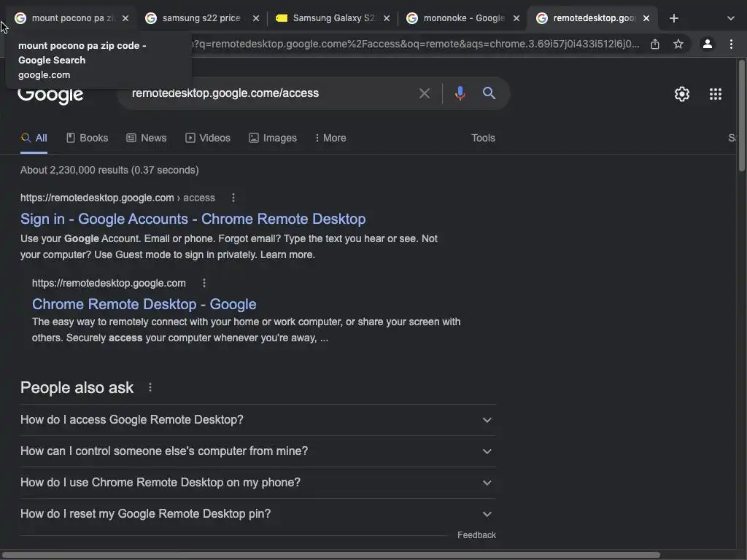Image resolution: width=747 pixels, height=560 pixels.
Task: Switch to the mount pocono pa zip tab
Action: click(71, 18)
